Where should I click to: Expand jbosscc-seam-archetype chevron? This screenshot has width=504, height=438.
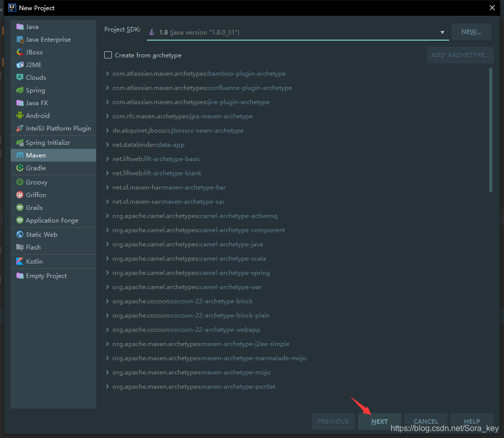[107, 131]
